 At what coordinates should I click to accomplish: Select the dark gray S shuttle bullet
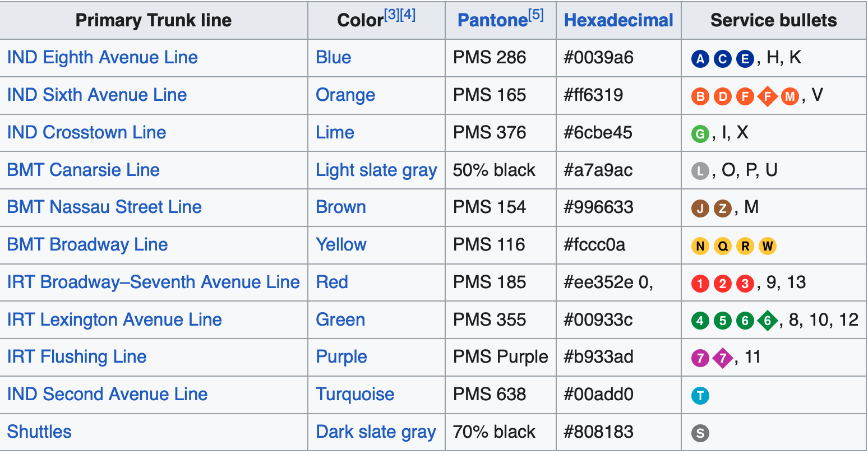click(x=700, y=433)
